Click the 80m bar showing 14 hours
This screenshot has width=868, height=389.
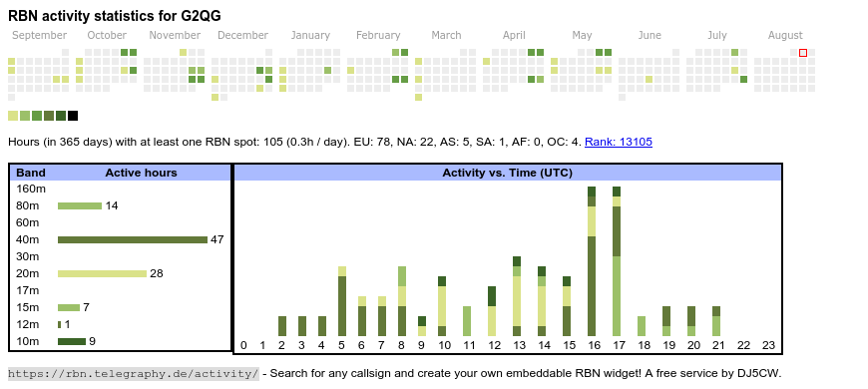80,205
